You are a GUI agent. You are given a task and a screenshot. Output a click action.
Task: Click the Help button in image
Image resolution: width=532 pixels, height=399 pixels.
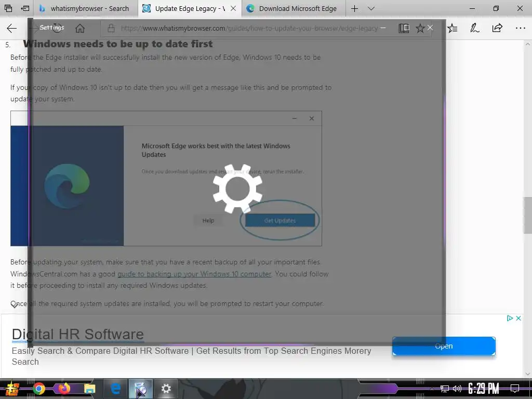coord(208,220)
